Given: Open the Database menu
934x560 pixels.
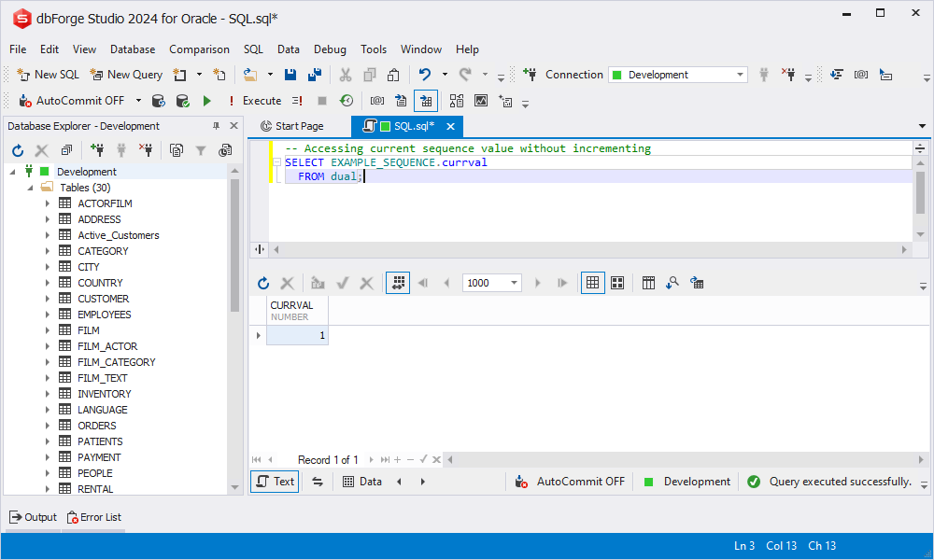Looking at the screenshot, I should point(133,49).
